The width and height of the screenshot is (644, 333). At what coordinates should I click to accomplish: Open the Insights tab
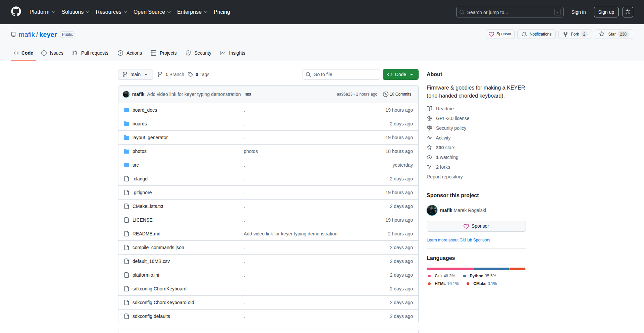tap(233, 53)
